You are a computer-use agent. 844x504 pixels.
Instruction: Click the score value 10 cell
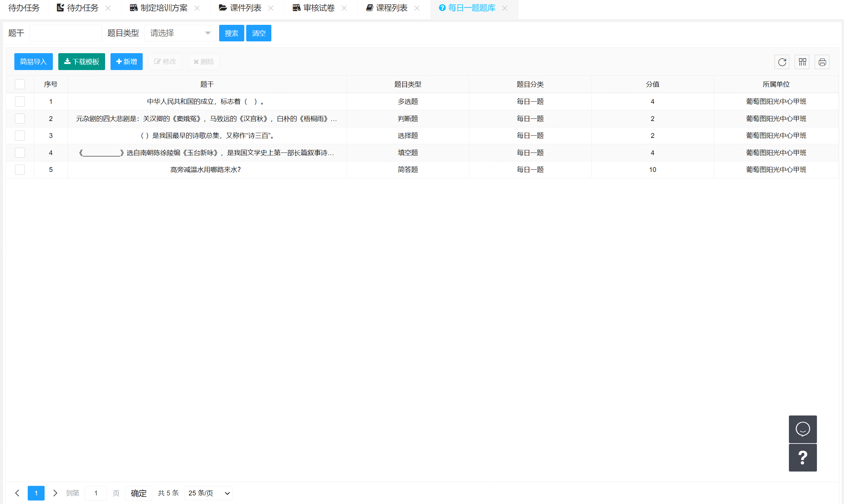(653, 169)
